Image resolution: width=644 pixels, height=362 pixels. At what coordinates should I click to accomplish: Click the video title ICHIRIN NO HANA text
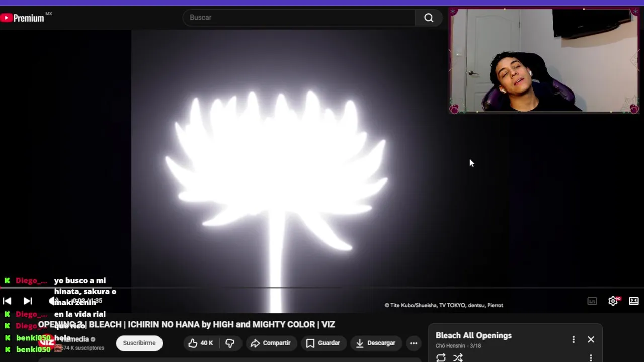[x=163, y=325]
